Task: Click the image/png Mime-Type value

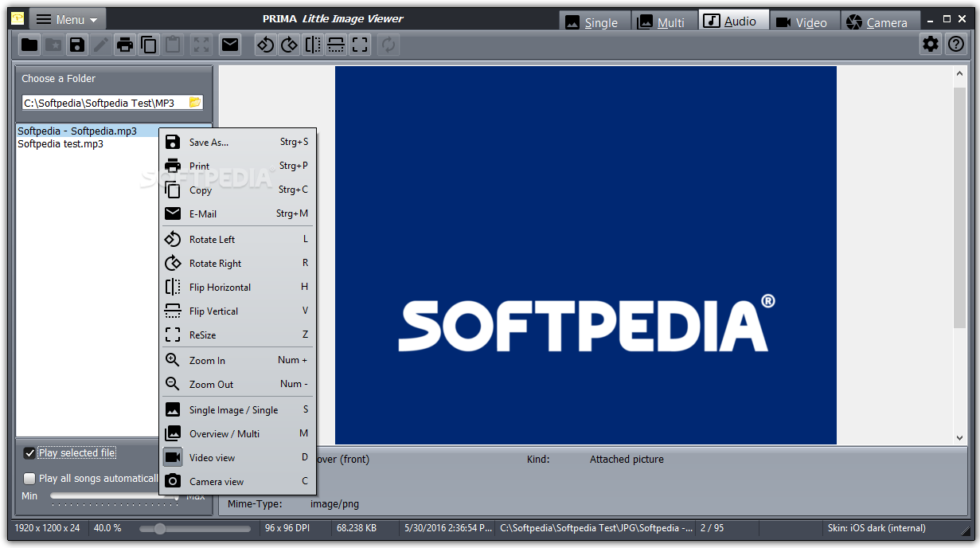Action: tap(334, 504)
